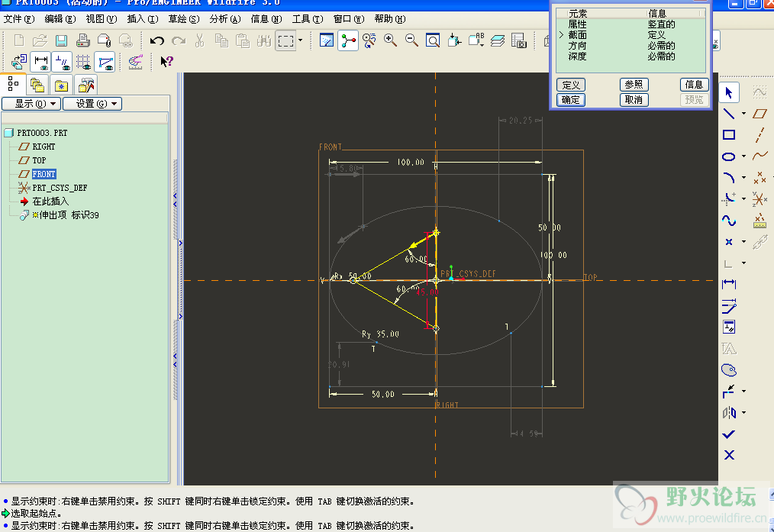Select the Modify dimensions tool
This screenshot has height=532, width=774.
729,306
